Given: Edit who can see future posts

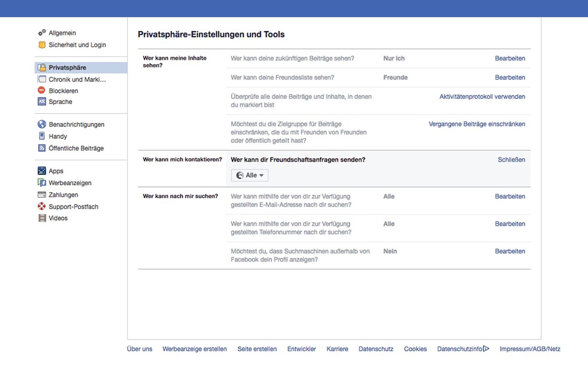Looking at the screenshot, I should click(509, 59).
